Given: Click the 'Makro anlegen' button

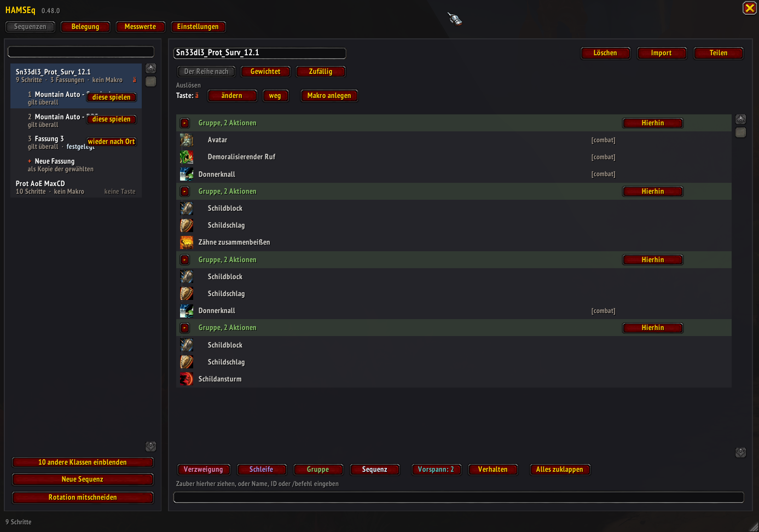Looking at the screenshot, I should (x=329, y=96).
